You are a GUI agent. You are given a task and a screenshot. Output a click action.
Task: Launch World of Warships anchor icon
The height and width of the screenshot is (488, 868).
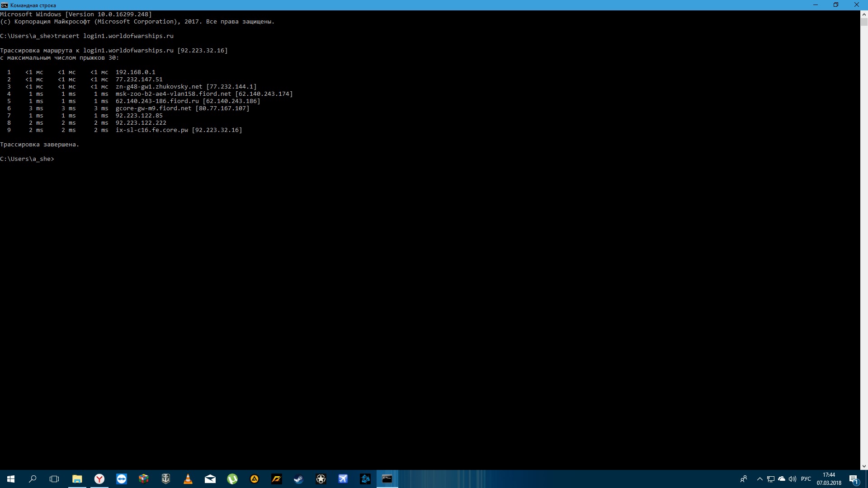[166, 479]
